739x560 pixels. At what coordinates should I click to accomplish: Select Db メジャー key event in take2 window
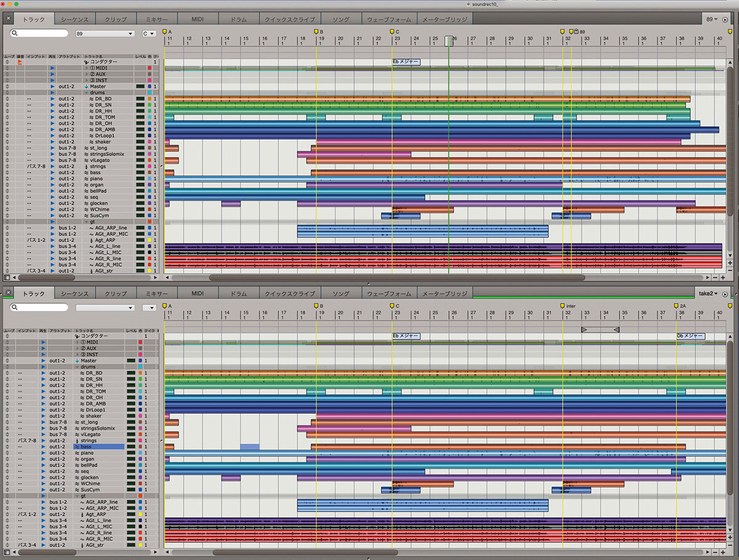coord(691,336)
